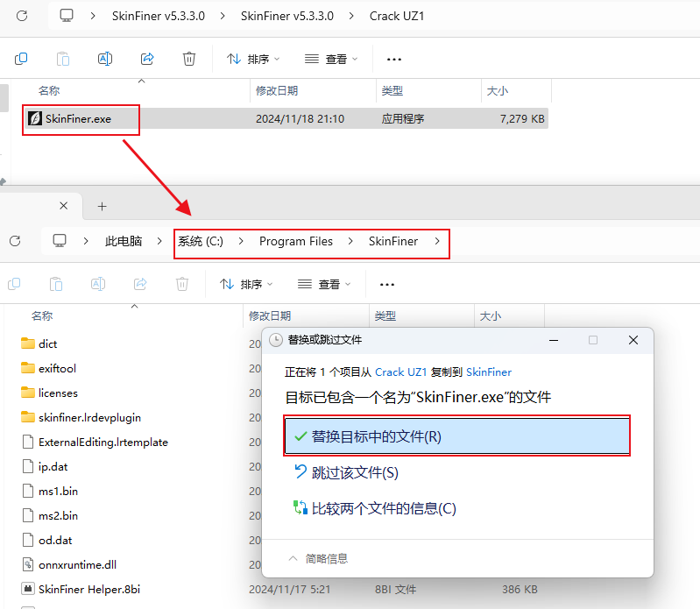The width and height of the screenshot is (700, 609).
Task: Expand chevron after 此电脑 breadcrumb
Action: [159, 241]
